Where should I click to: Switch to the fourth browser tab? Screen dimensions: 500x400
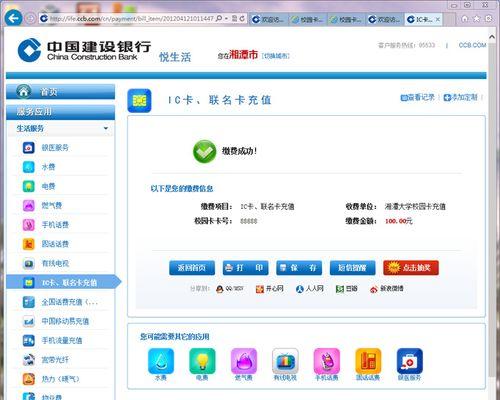[x=385, y=19]
